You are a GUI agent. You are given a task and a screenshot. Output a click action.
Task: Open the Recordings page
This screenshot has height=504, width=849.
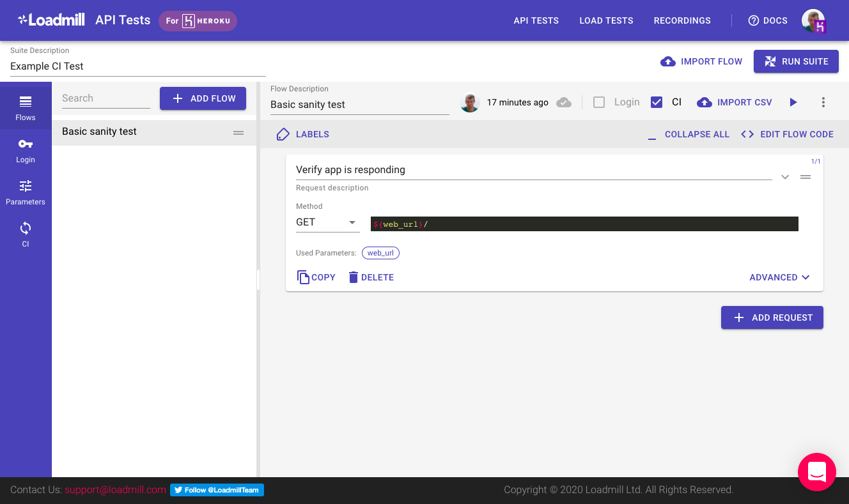(x=682, y=20)
